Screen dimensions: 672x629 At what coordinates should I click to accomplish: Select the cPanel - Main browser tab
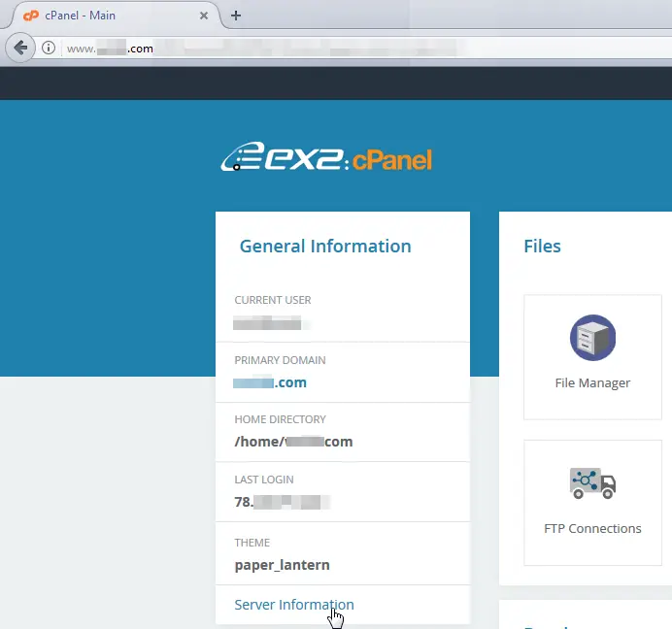click(x=113, y=16)
